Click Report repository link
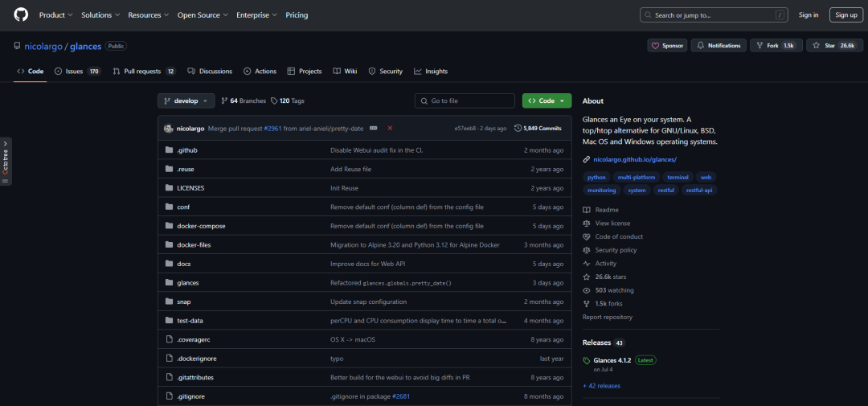 (608, 317)
